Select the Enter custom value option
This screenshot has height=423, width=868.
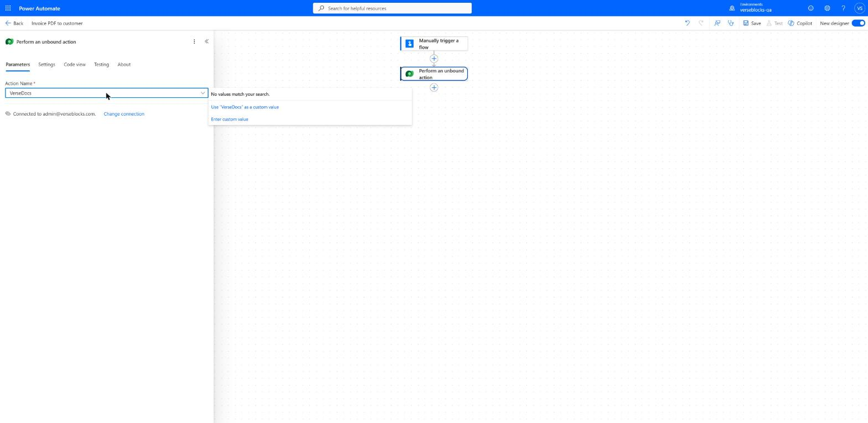coord(229,119)
